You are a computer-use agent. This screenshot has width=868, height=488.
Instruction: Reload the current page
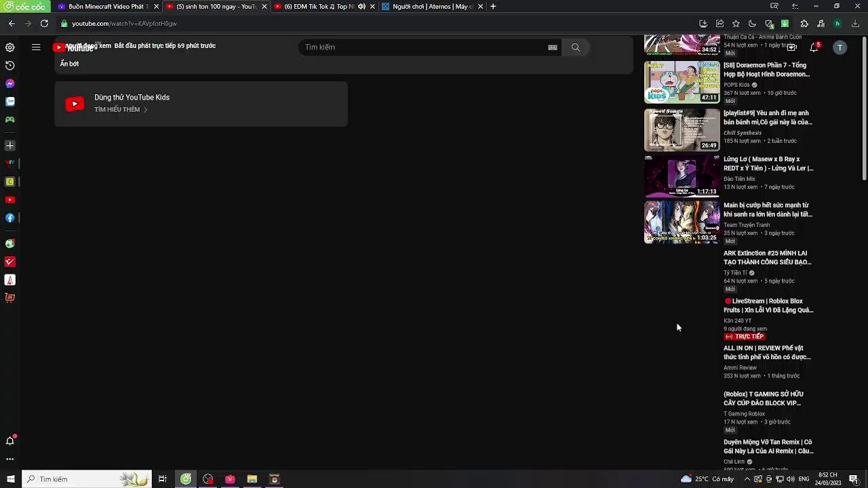coord(44,24)
